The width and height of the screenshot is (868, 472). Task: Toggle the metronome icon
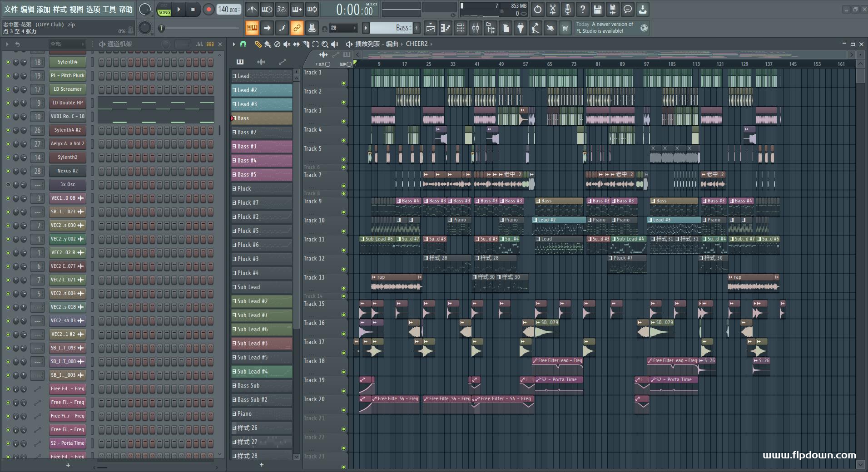click(x=252, y=9)
